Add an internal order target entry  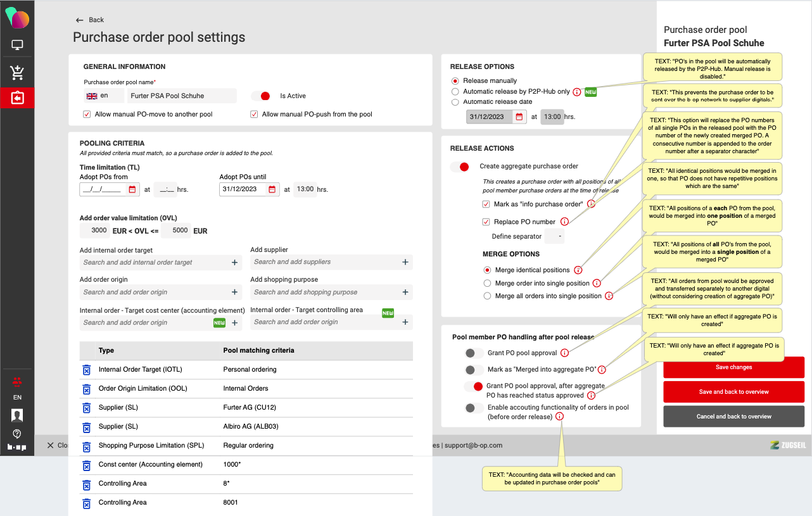(234, 262)
